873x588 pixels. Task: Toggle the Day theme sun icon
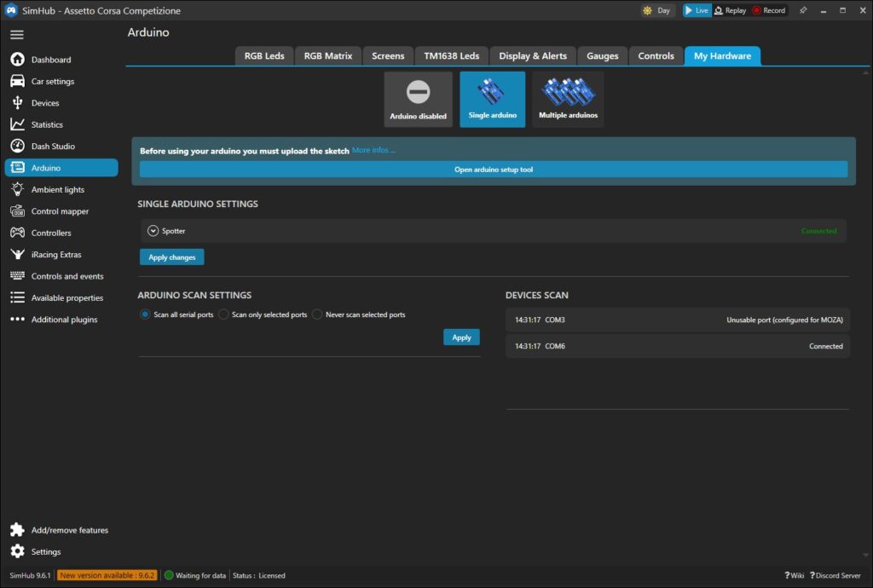click(x=647, y=10)
